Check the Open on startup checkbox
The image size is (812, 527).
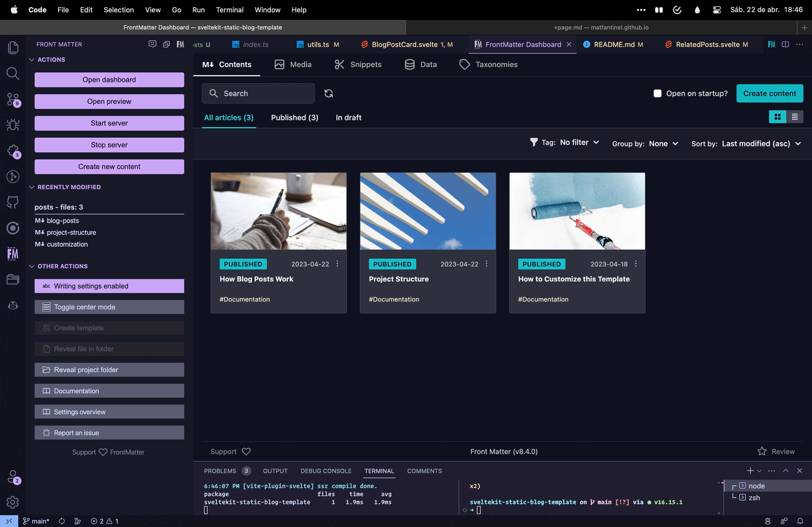(658, 93)
